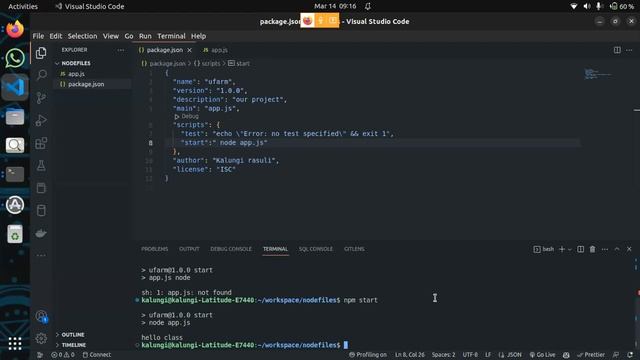The width and height of the screenshot is (640, 360).
Task: Open the Explorer view in activity bar
Action: click(41, 53)
